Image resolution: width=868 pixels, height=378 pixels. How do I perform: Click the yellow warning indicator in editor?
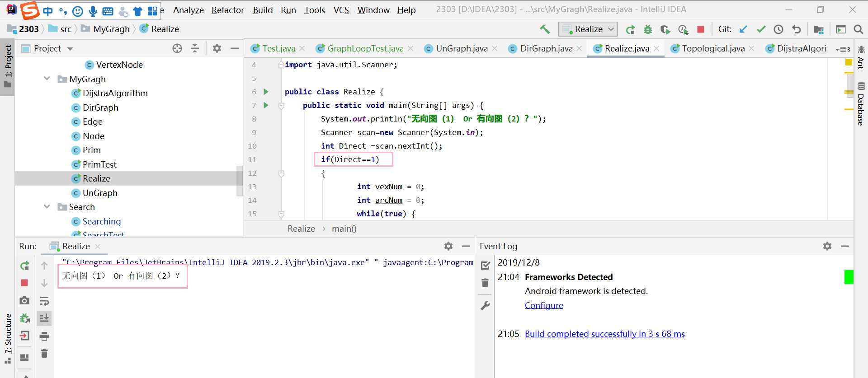point(849,62)
